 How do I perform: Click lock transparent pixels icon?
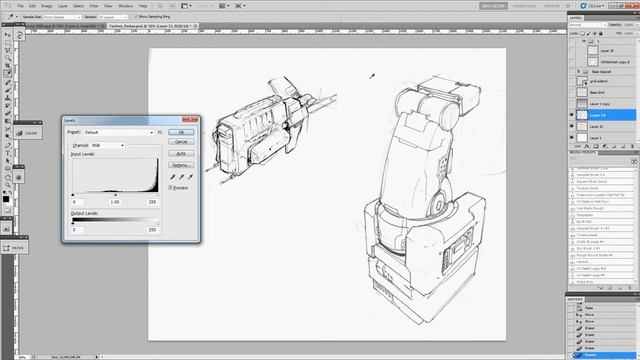tap(582, 33)
